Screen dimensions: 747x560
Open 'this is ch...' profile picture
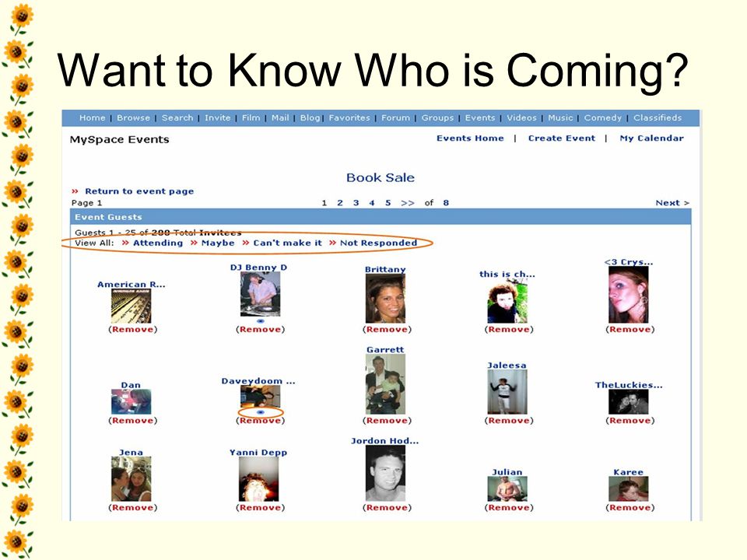pos(507,302)
